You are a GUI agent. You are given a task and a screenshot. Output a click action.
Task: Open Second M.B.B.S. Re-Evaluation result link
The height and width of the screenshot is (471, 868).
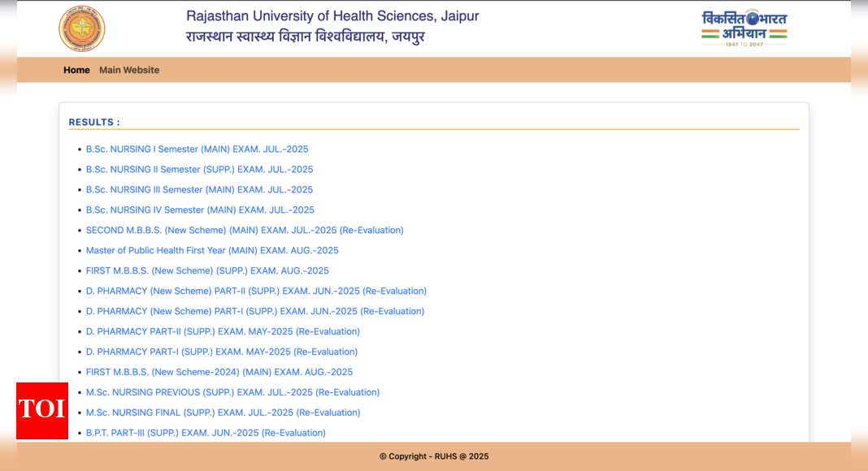(245, 231)
